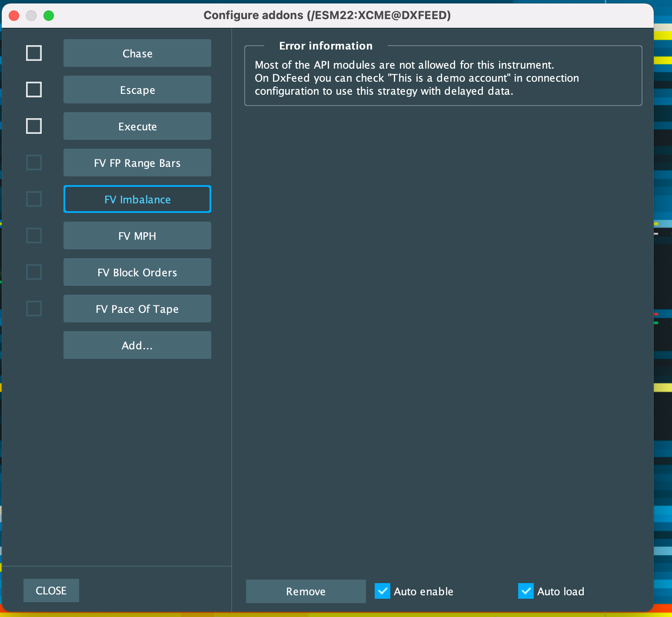
Task: Toggle the FV Pace Of Tape checkbox
Action: 34,308
